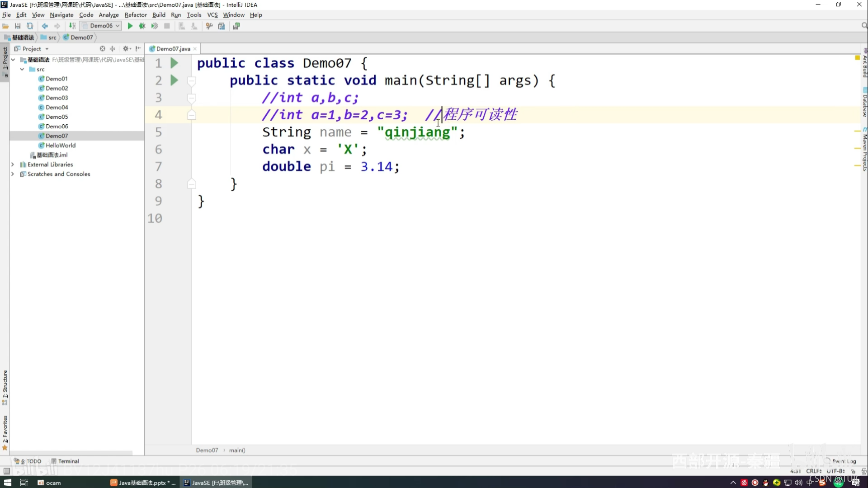
Task: Toggle the Ant Build side panel
Action: tap(864, 63)
